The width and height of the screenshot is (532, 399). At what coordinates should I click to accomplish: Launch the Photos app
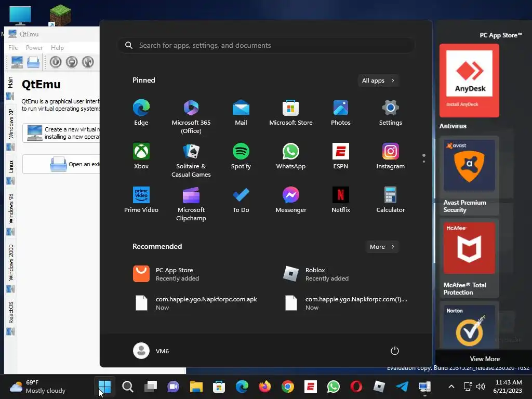[x=341, y=113]
